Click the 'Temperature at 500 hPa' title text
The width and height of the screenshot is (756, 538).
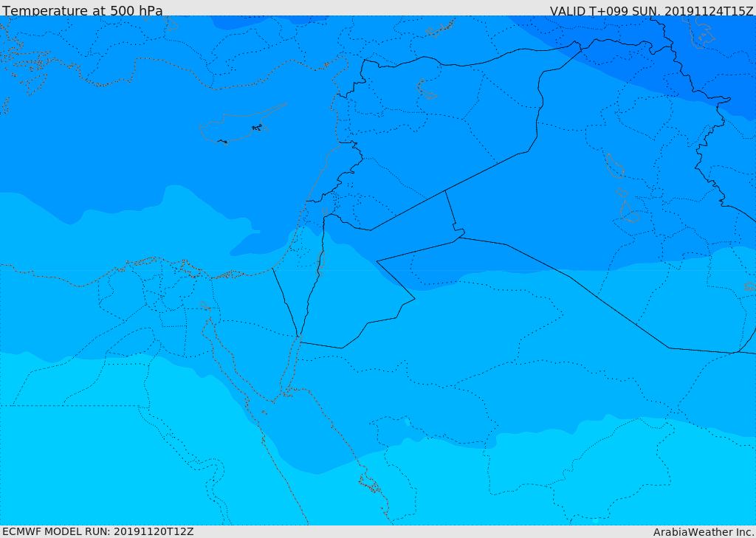[83, 10]
